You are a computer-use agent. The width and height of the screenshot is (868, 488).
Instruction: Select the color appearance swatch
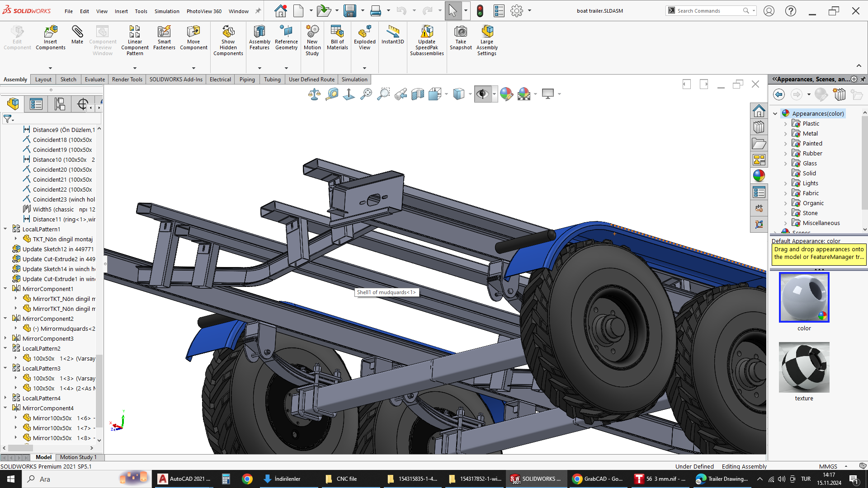(x=804, y=297)
